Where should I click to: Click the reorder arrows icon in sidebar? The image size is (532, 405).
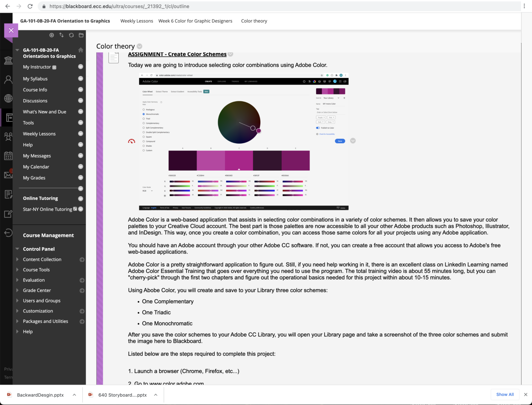(61, 35)
